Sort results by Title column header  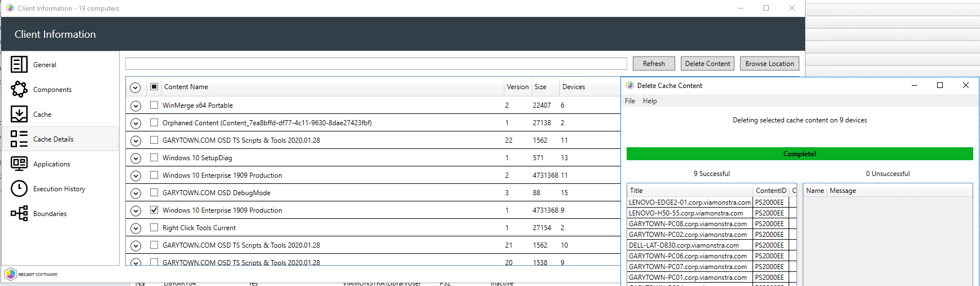pos(690,190)
